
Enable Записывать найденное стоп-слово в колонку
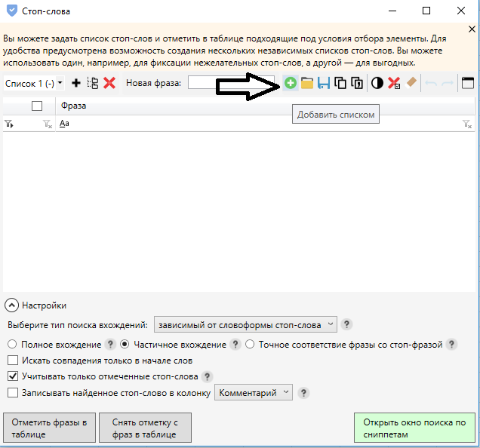coord(13,393)
